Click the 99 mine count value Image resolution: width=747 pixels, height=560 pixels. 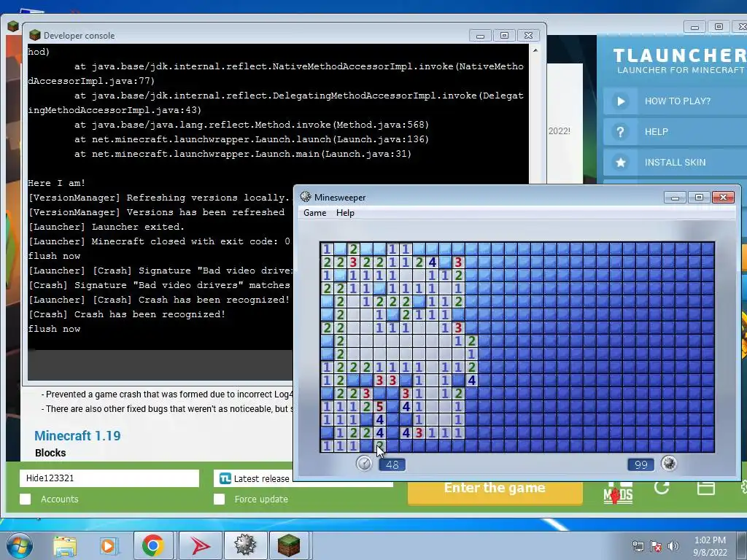click(x=640, y=464)
